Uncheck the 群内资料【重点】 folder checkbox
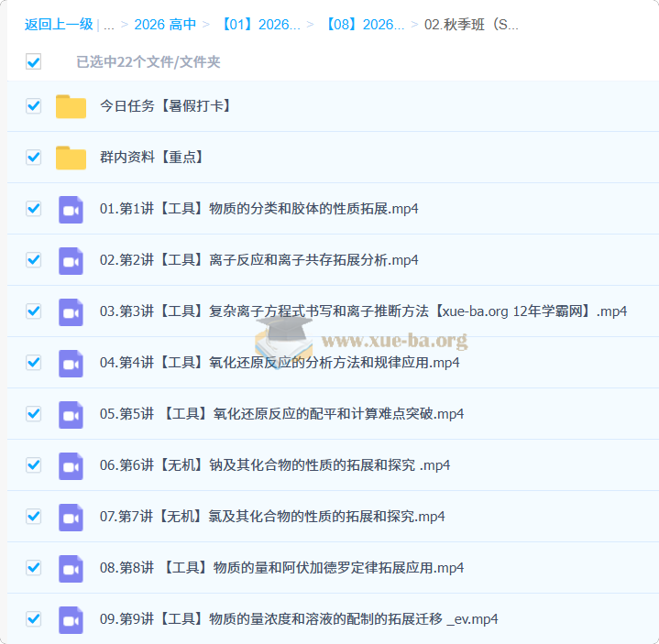The image size is (659, 644). tap(33, 158)
